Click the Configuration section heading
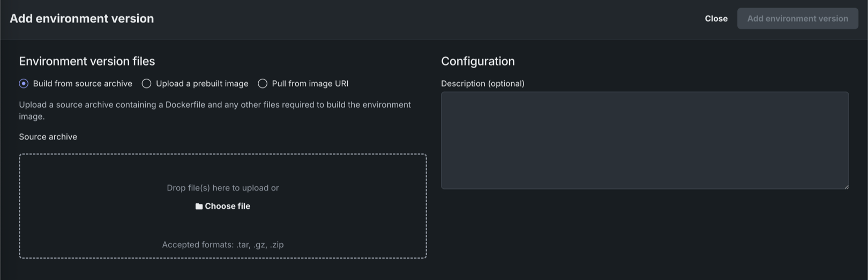The width and height of the screenshot is (868, 280). 477,62
